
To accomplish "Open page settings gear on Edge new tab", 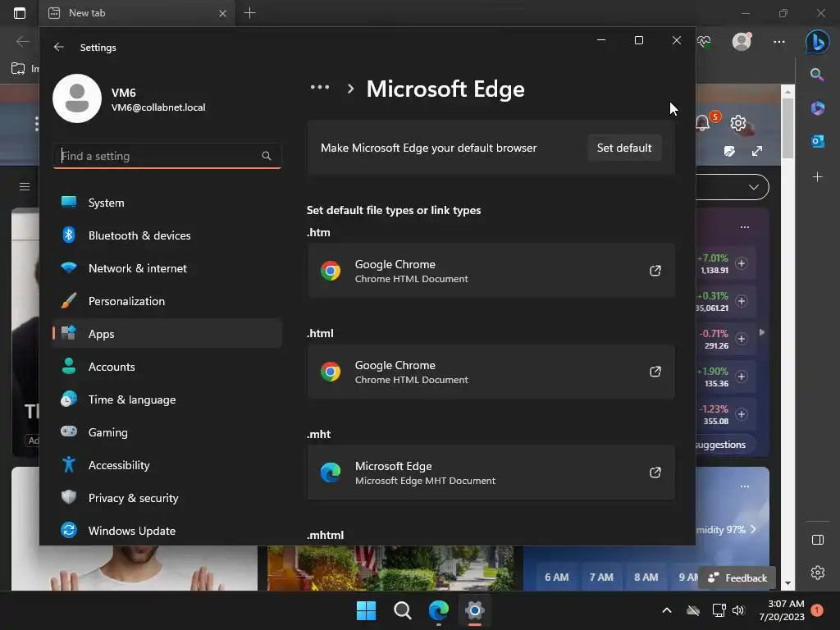I will [x=738, y=123].
